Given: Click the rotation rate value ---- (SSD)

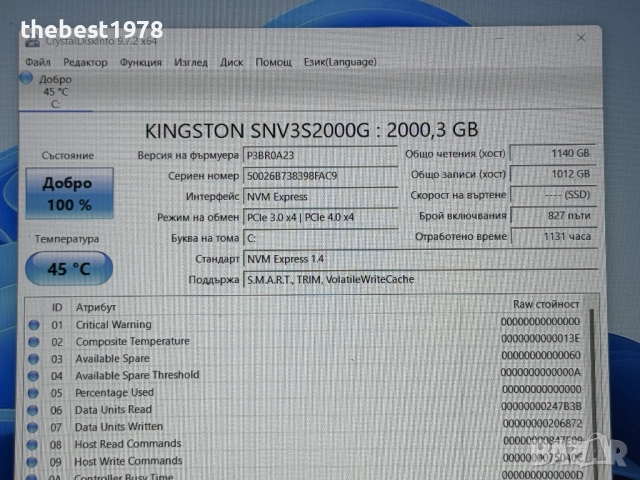Looking at the screenshot, I should (x=553, y=195).
